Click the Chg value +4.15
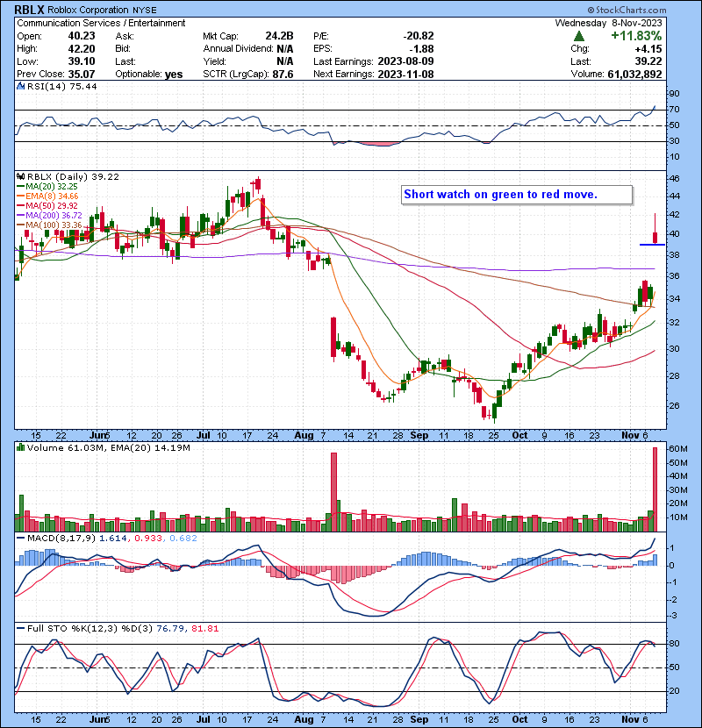 pyautogui.click(x=649, y=49)
